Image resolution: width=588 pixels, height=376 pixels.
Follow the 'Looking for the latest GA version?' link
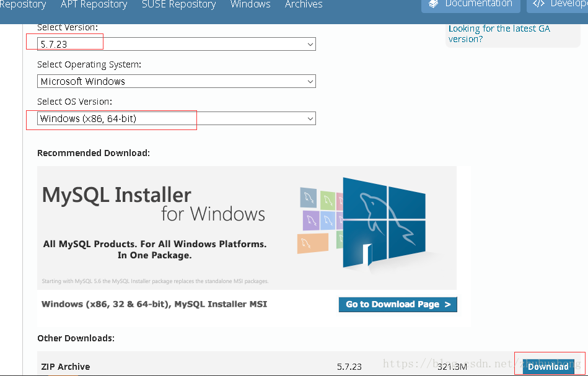click(499, 33)
